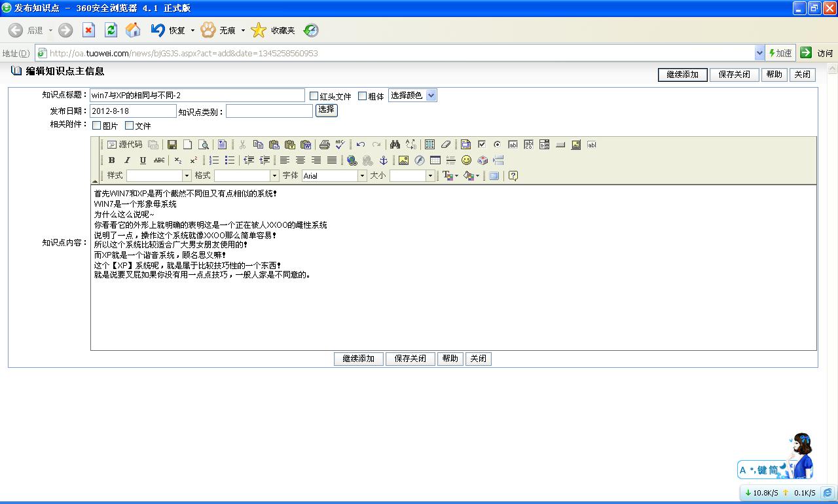Open the 选择颜色 dropdown
The width and height of the screenshot is (838, 504).
[x=412, y=96]
